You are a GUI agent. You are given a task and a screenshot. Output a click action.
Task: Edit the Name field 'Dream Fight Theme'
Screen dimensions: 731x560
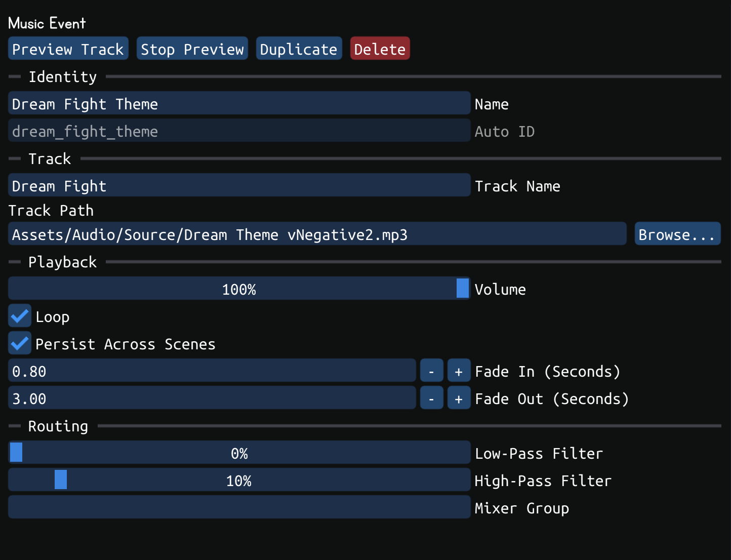239,104
